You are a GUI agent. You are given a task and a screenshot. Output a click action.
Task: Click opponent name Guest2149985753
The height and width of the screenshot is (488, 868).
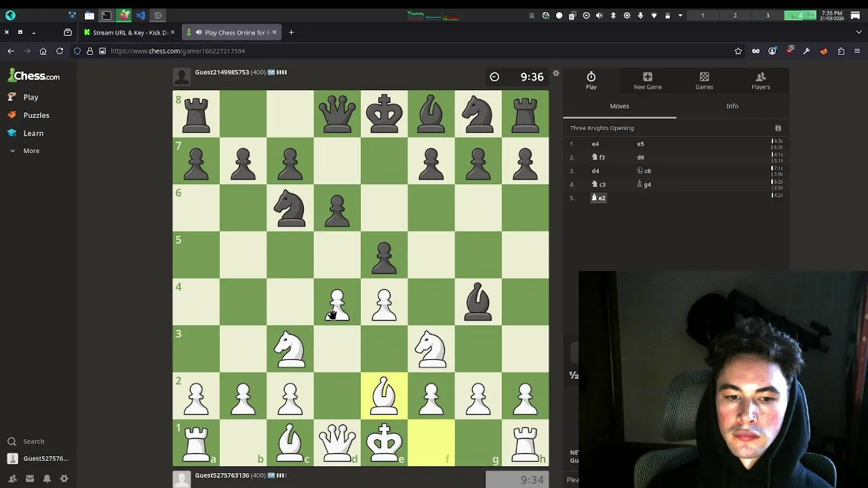point(222,73)
